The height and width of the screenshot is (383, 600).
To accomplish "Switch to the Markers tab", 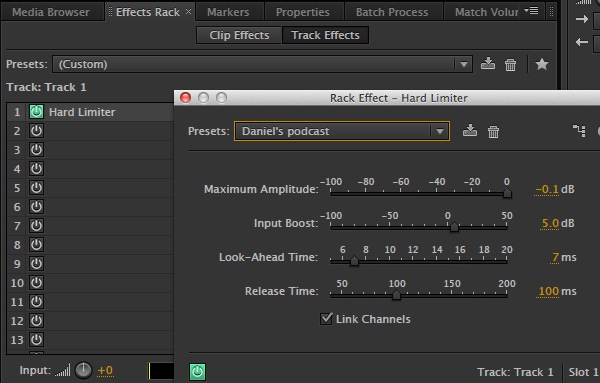I will pos(228,12).
